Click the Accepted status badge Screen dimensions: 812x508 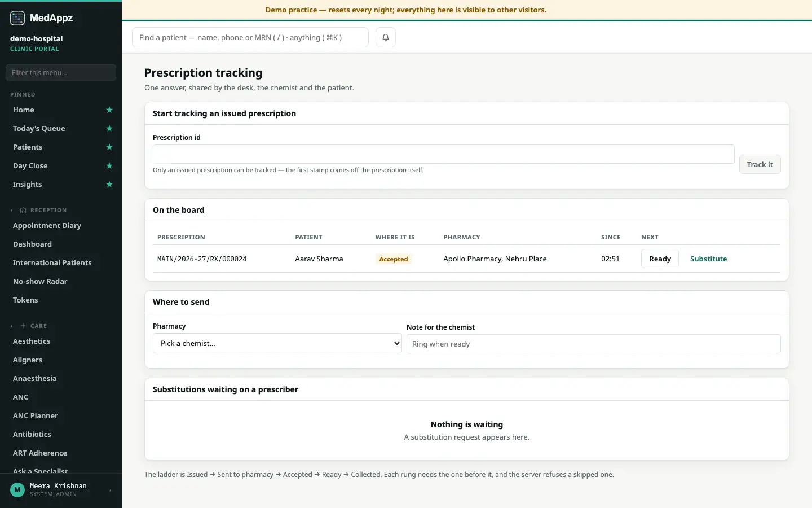(394, 259)
